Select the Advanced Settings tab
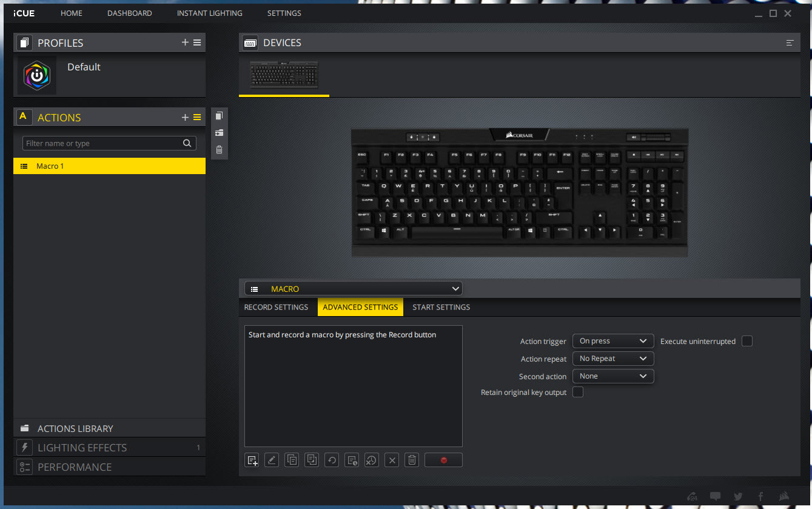Image resolution: width=812 pixels, height=509 pixels. (360, 307)
